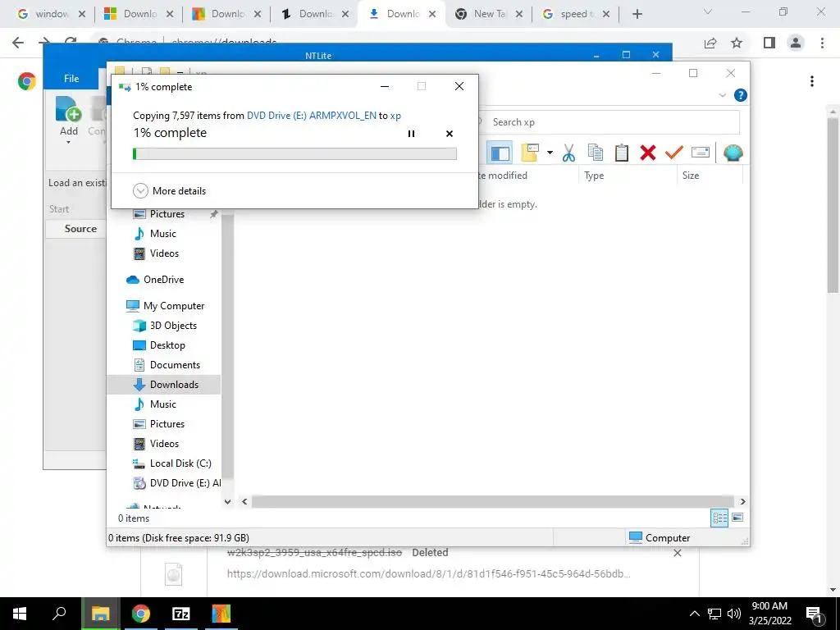Click the envelope Rename toolbar icon
Image resolution: width=840 pixels, height=630 pixels.
click(x=701, y=153)
